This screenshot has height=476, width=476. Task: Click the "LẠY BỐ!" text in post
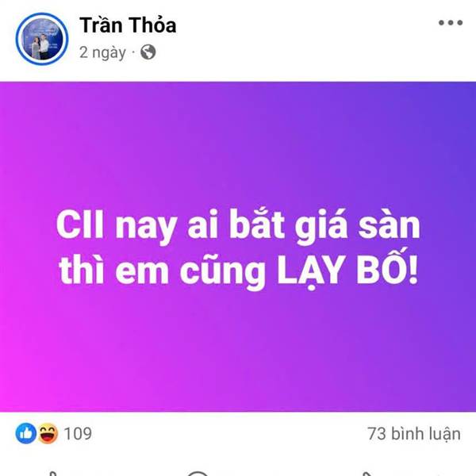[x=347, y=270]
